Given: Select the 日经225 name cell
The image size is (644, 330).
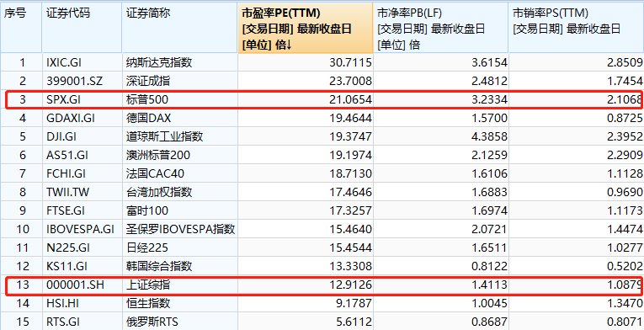Looking at the screenshot, I should point(179,247).
